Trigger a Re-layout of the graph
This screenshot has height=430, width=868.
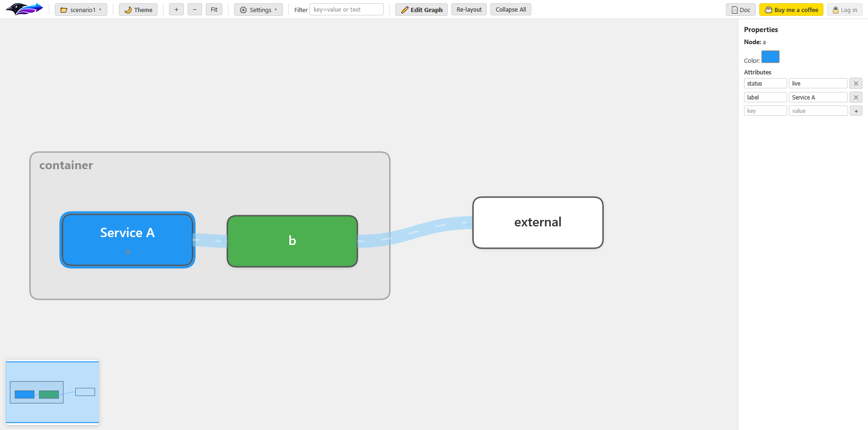tap(469, 9)
